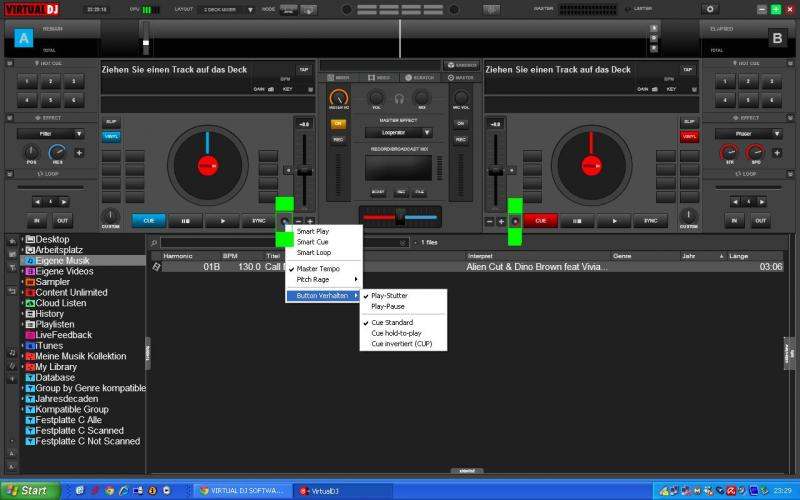
Task: Expand the Playlisten tree folder
Action: [x=22, y=324]
